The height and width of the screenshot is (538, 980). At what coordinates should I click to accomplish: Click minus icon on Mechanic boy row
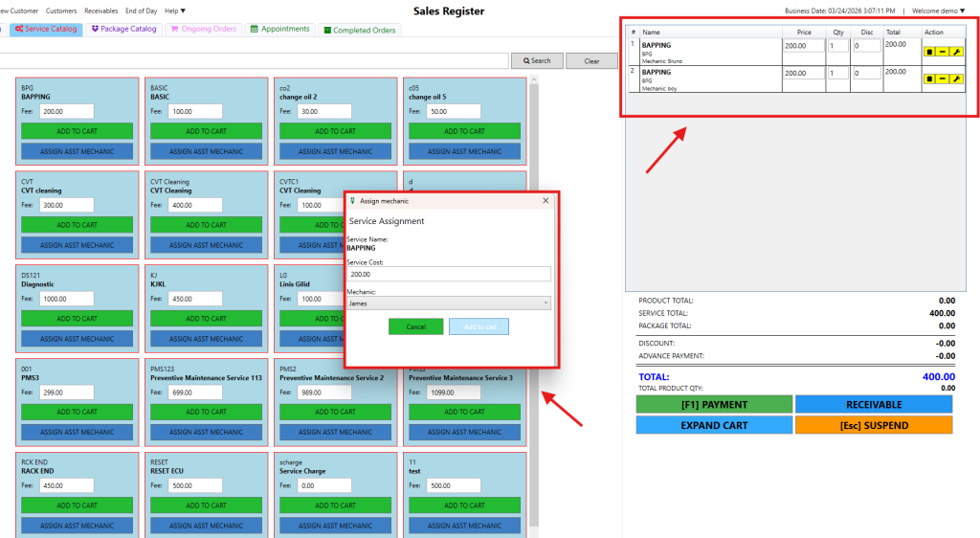click(942, 78)
